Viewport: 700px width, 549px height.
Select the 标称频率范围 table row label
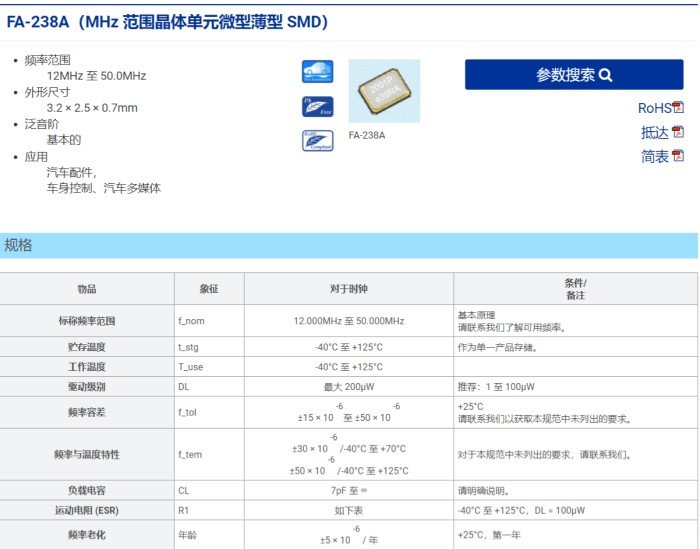coord(87,321)
